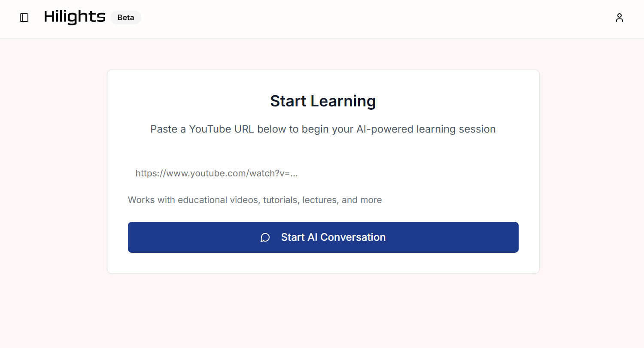Click the 'Works with educational videos' hint text
The width and height of the screenshot is (644, 348).
click(255, 200)
